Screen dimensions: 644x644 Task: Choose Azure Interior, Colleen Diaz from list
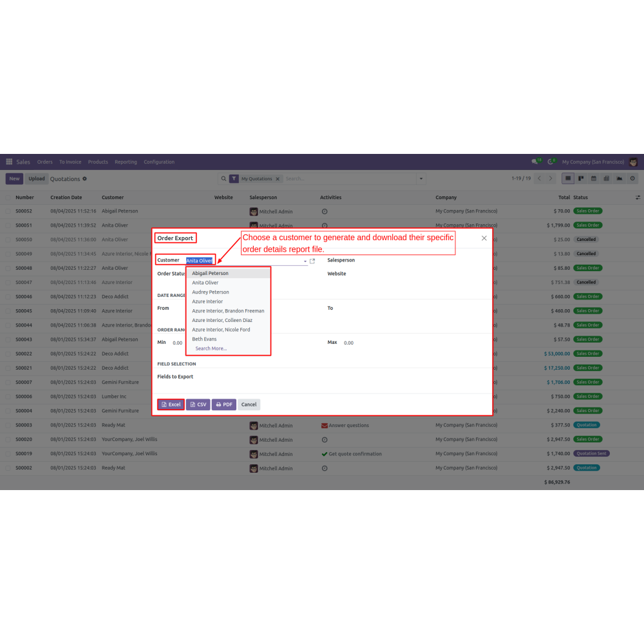(x=222, y=320)
